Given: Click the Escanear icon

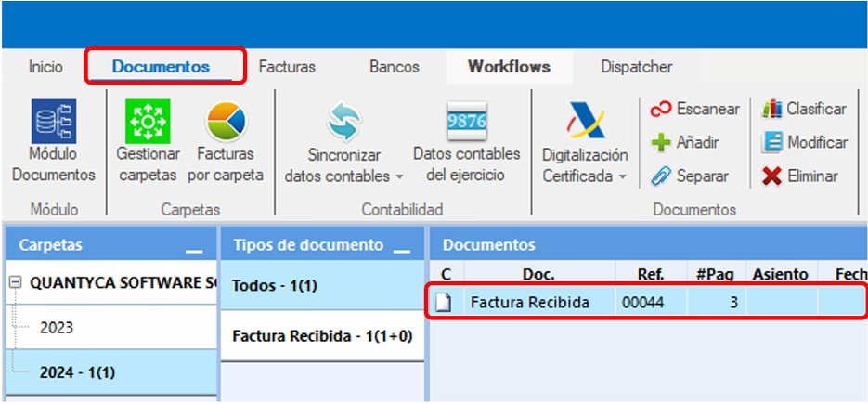Looking at the screenshot, I should click(661, 110).
